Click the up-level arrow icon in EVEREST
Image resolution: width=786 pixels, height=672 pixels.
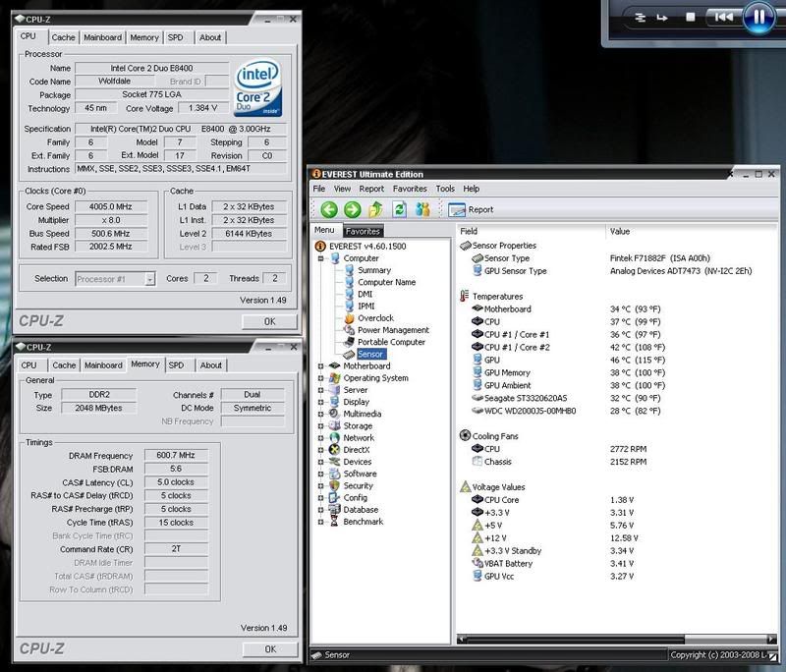(x=375, y=209)
